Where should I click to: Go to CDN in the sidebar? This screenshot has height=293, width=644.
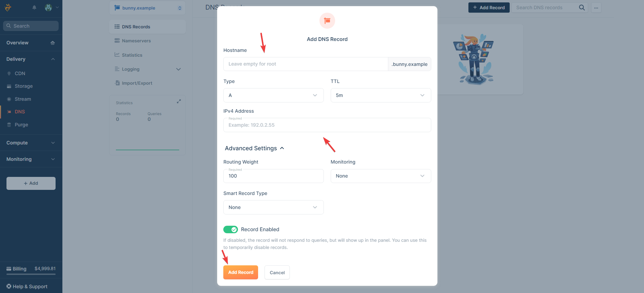(20, 73)
